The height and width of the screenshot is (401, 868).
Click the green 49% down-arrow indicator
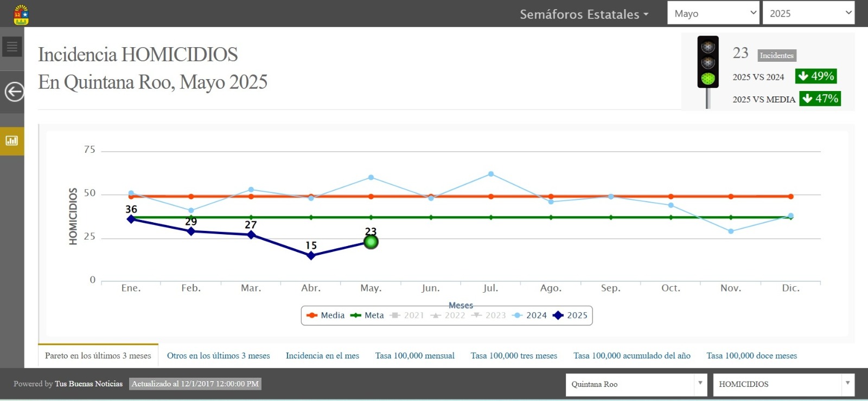[x=816, y=76]
